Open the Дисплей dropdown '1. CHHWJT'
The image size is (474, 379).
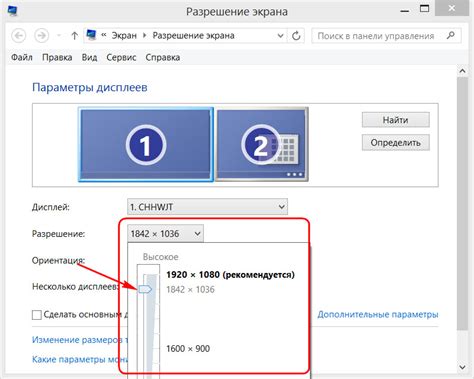click(207, 207)
